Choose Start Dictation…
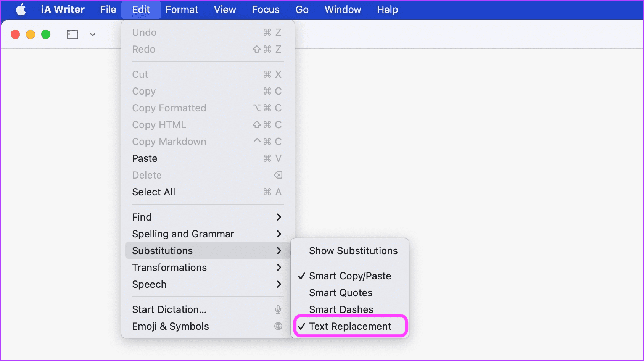644x361 pixels. point(208,309)
